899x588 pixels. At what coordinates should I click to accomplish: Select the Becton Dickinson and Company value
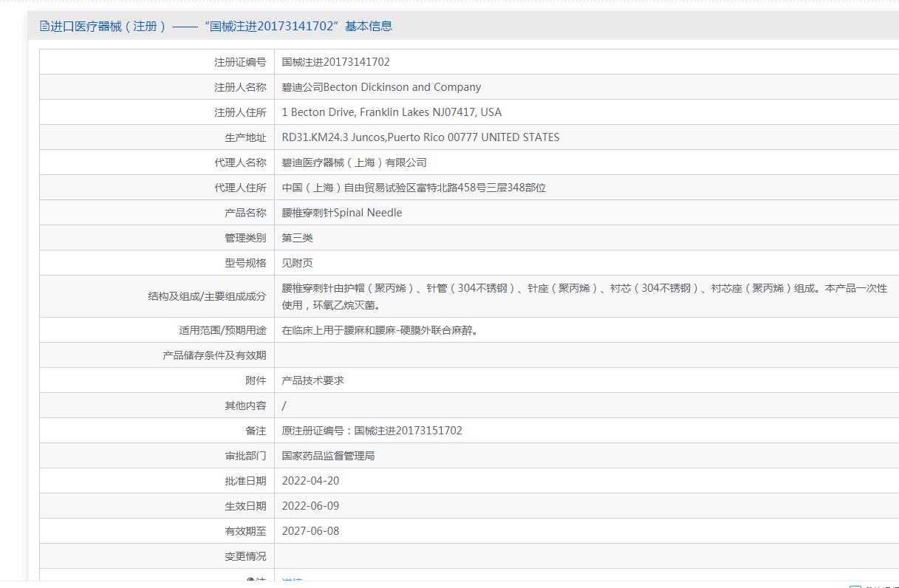(x=381, y=87)
